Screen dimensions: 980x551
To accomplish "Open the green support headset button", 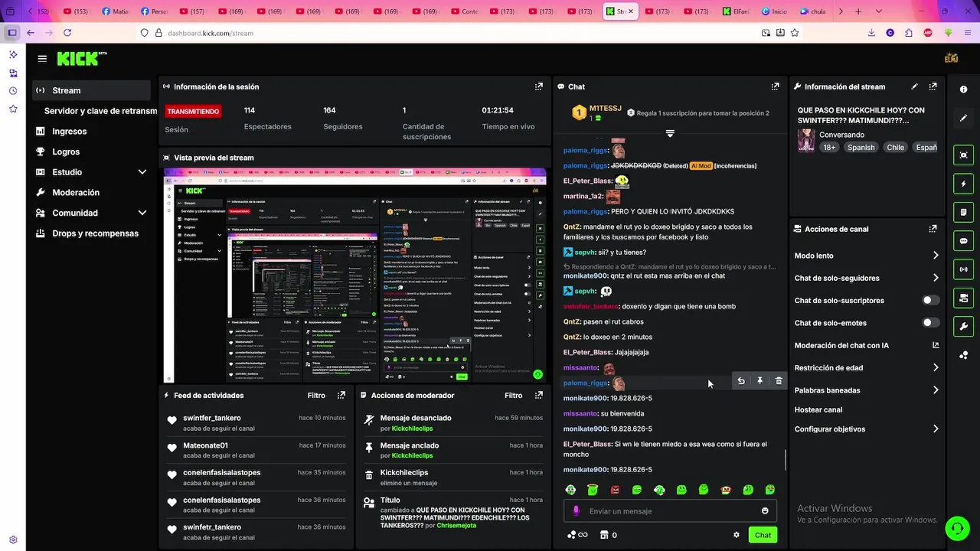I will pyautogui.click(x=956, y=527).
